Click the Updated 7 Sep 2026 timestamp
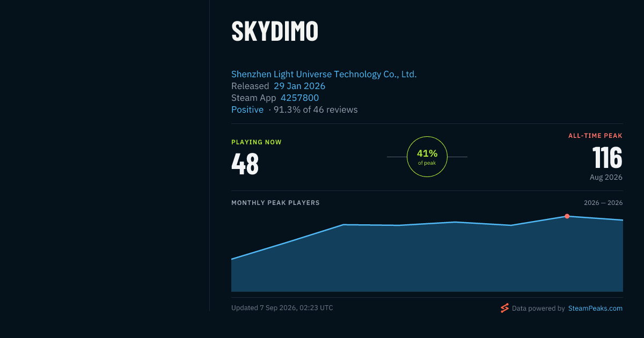 click(x=282, y=308)
